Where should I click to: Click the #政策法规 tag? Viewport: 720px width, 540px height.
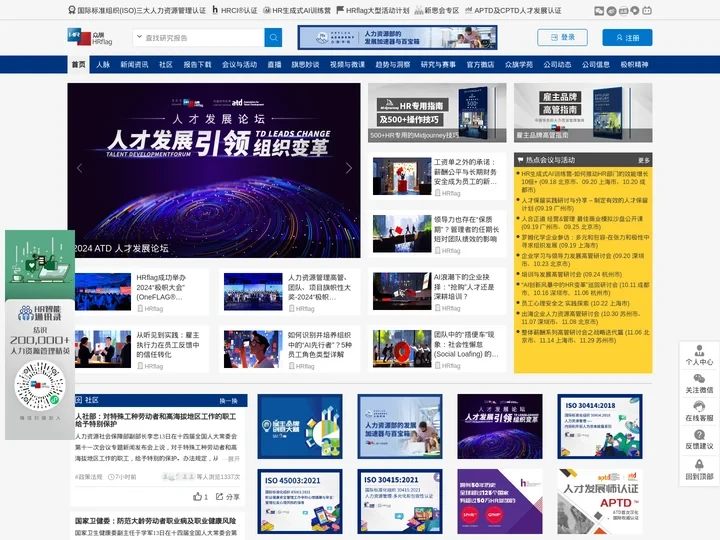click(88, 477)
